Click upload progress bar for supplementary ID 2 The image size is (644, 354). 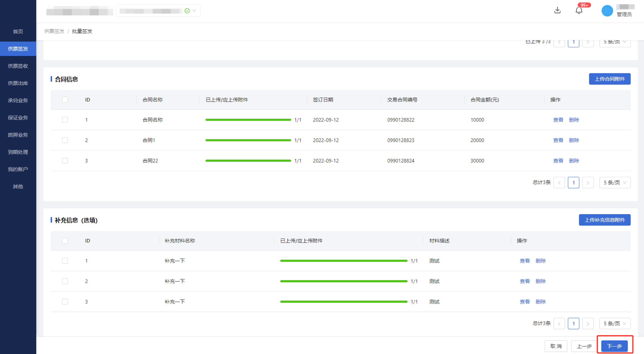pyautogui.click(x=344, y=281)
